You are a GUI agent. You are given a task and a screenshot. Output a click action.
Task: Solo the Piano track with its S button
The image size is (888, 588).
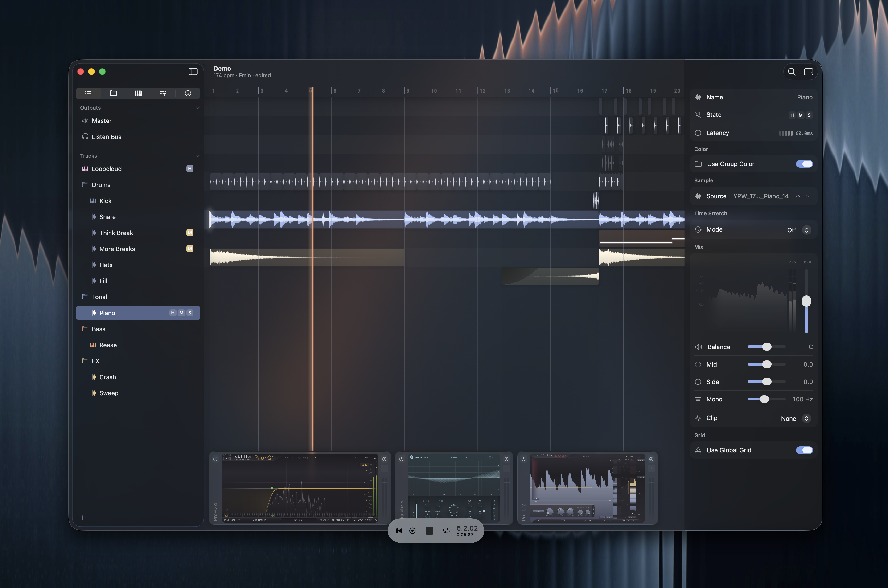click(x=190, y=312)
